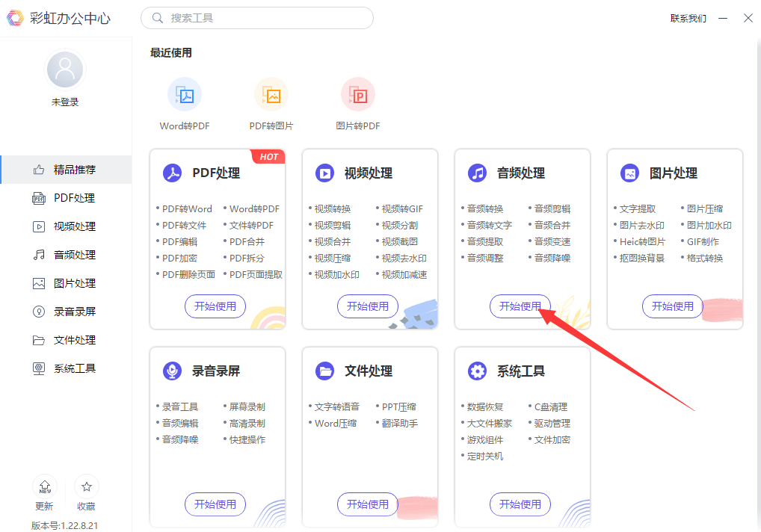
Task: Open the menu icon beside 联系我们
Action: point(722,18)
